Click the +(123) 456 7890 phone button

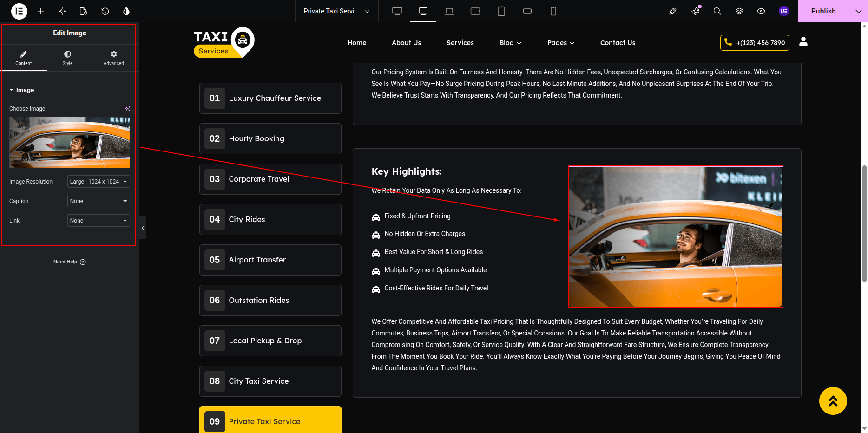(x=755, y=43)
